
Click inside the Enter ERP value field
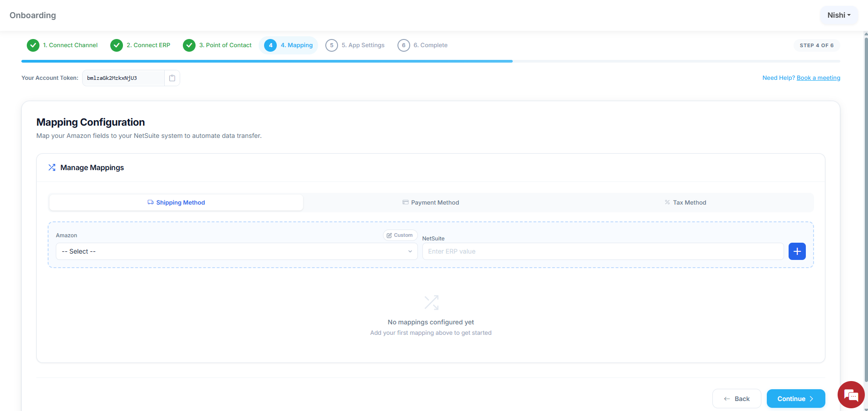point(603,251)
